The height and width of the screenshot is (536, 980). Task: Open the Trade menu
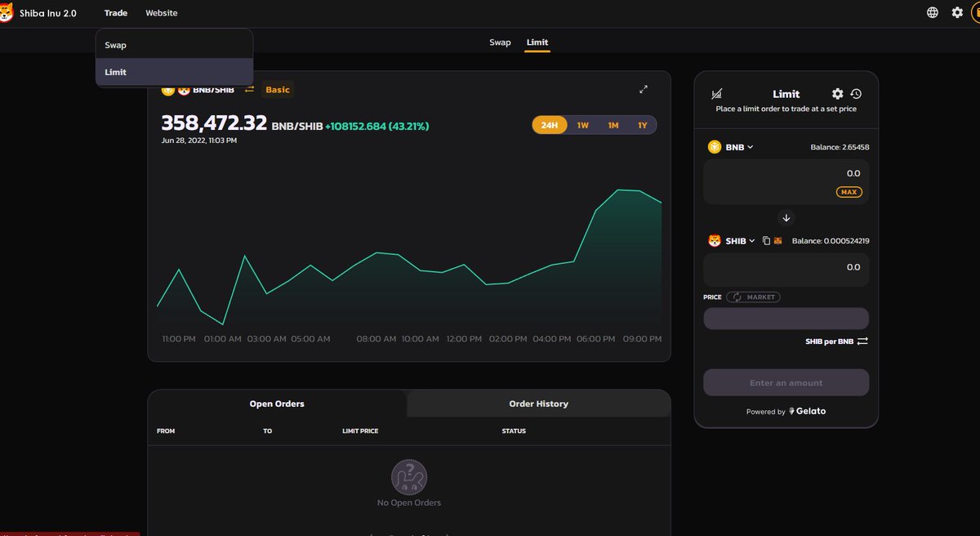pyautogui.click(x=116, y=13)
